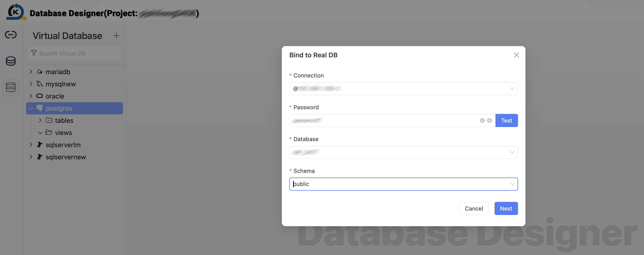Open the database cylinder icon in sidebar
The height and width of the screenshot is (255, 644).
(x=11, y=61)
